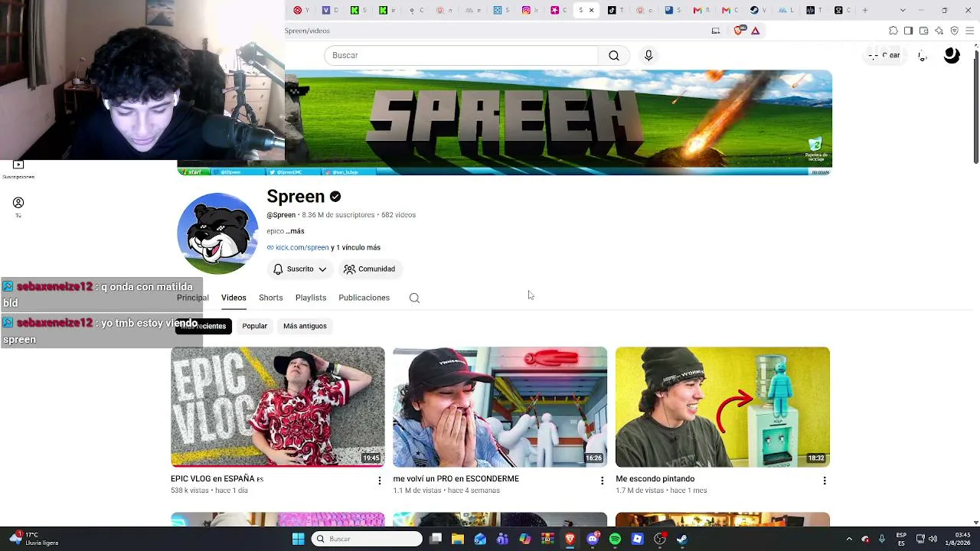
Task: Expand channel description with ...más
Action: click(x=296, y=231)
